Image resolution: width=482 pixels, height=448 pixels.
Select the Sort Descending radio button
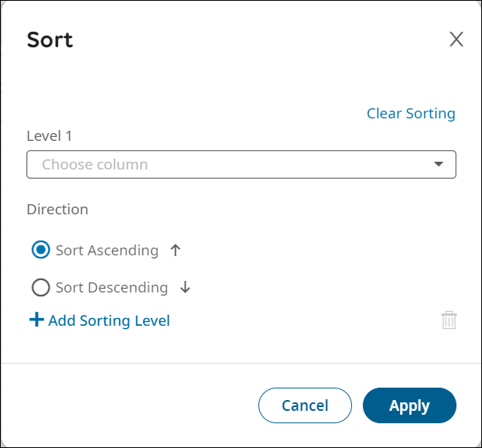(40, 288)
